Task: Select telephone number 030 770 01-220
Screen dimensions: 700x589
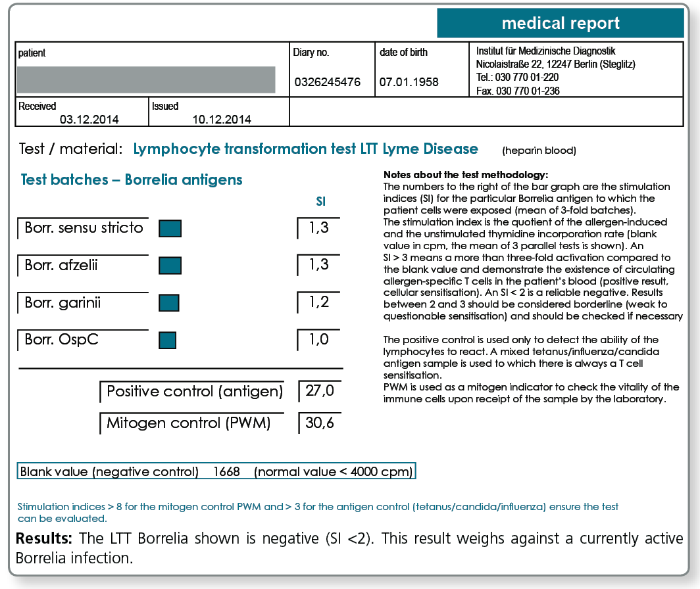Action: click(x=527, y=77)
